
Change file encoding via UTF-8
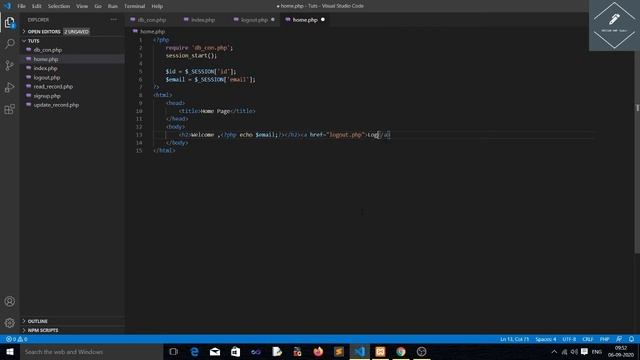(569, 339)
